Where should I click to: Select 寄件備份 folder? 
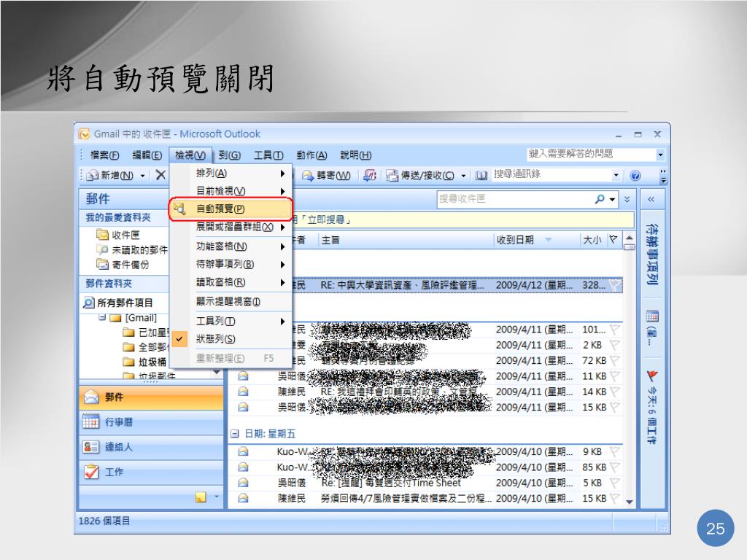[x=123, y=264]
